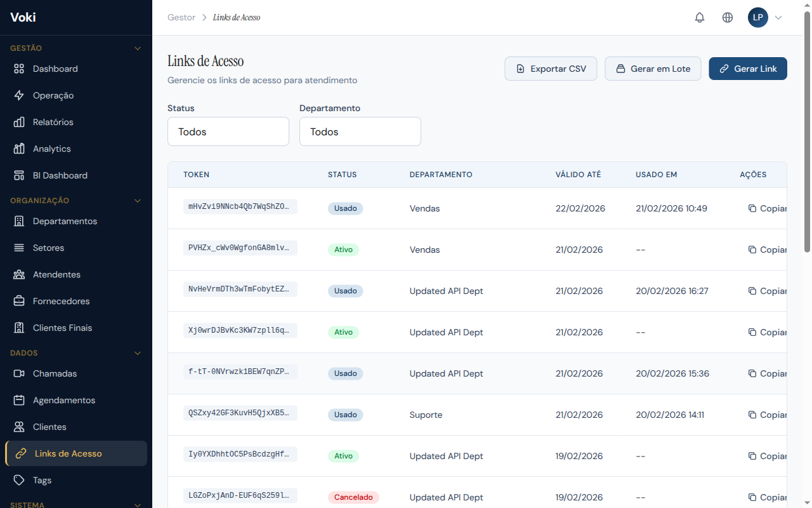Open the Atendentes section
Image resolution: width=812 pixels, height=508 pixels.
click(x=56, y=274)
